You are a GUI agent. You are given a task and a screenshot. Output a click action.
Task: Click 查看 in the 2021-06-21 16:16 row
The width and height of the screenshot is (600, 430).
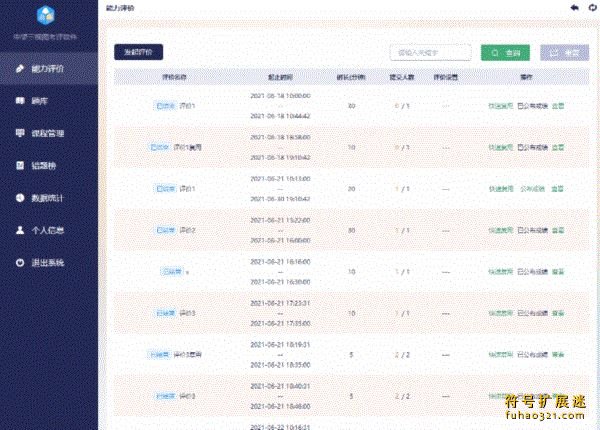pyautogui.click(x=558, y=272)
